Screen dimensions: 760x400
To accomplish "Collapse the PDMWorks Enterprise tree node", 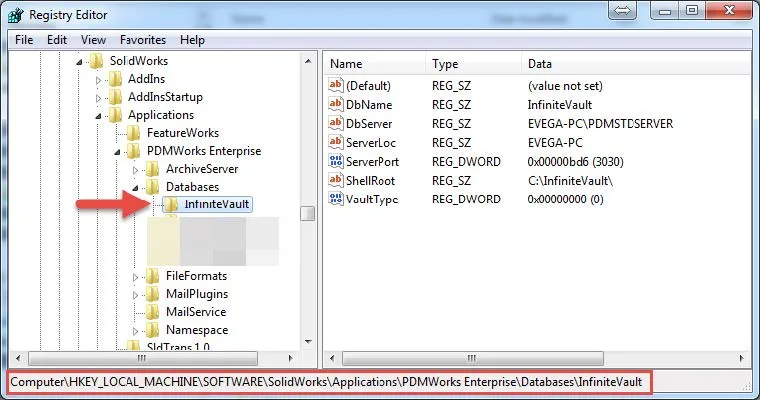I will pyautogui.click(x=117, y=152).
